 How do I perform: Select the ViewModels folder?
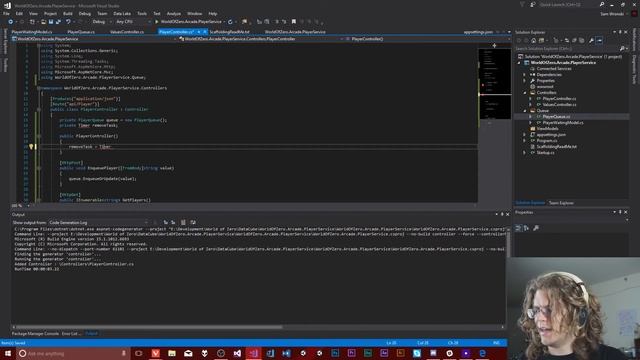click(x=547, y=129)
